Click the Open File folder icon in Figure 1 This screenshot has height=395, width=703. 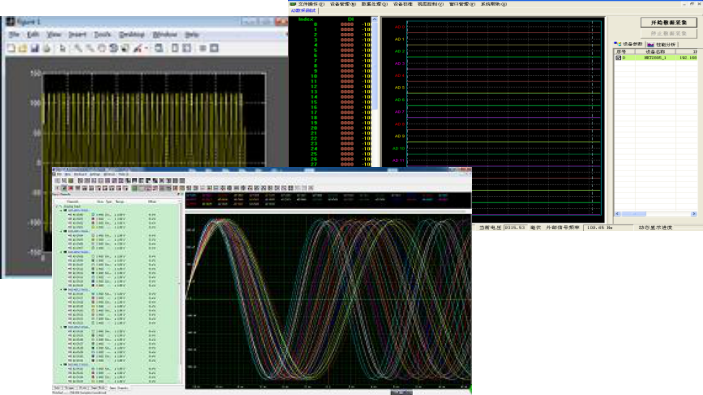coord(23,48)
